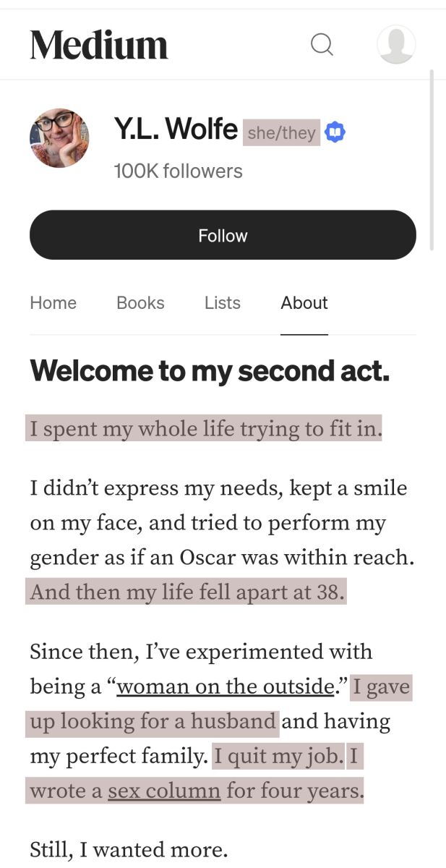Click the "Welcome to my second act." heading

point(210,370)
